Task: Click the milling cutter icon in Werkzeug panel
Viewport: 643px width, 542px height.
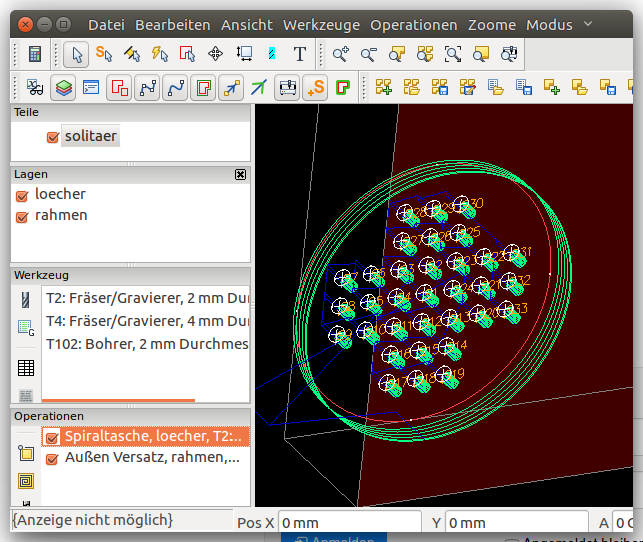Action: coord(26,298)
